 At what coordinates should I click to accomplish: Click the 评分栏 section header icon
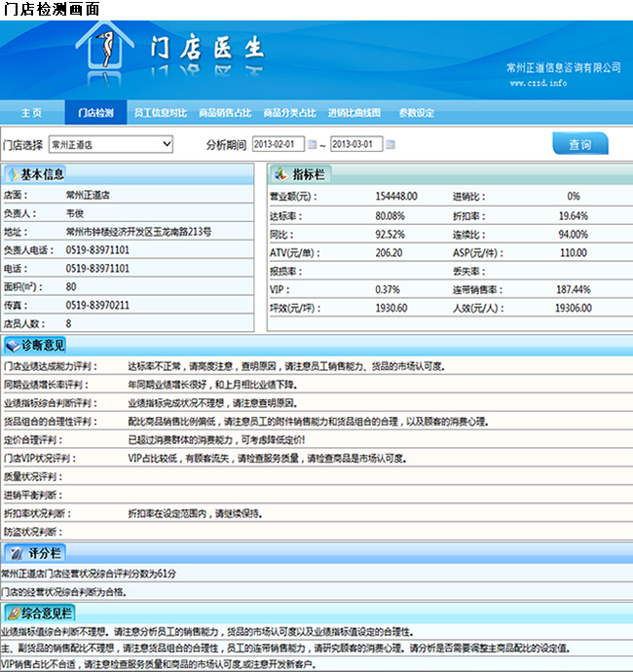coord(12,553)
